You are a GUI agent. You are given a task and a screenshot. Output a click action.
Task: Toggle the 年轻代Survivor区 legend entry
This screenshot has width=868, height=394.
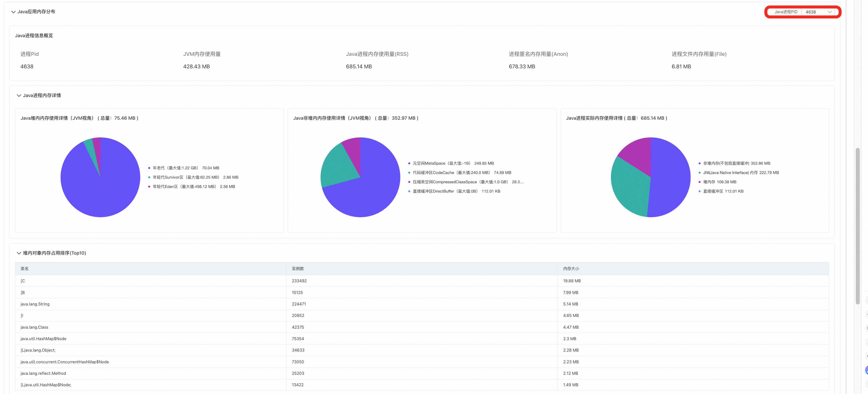(193, 178)
